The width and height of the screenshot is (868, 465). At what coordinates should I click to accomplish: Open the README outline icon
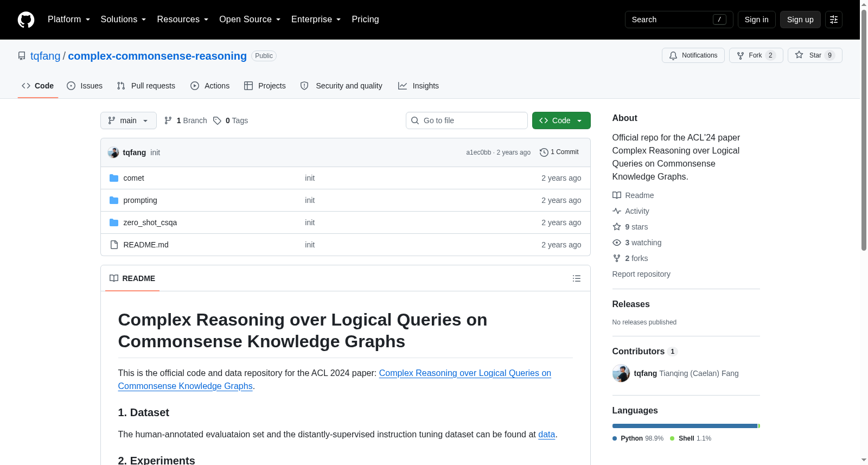coord(577,278)
